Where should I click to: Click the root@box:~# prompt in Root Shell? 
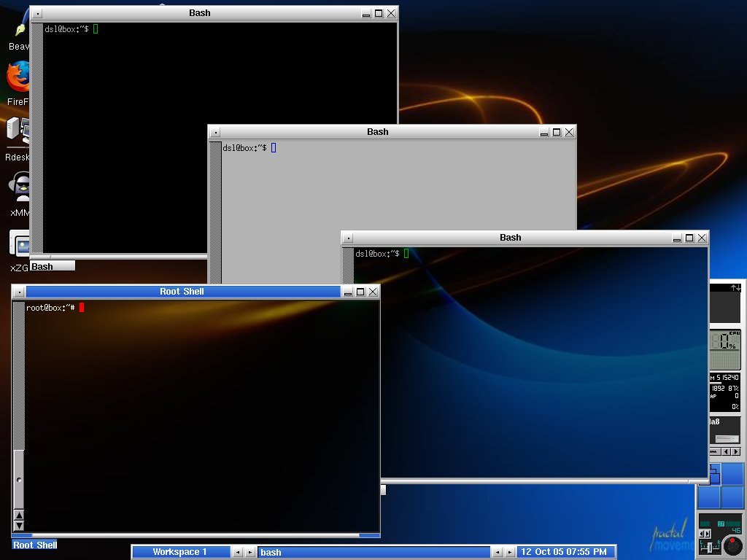[x=50, y=308]
